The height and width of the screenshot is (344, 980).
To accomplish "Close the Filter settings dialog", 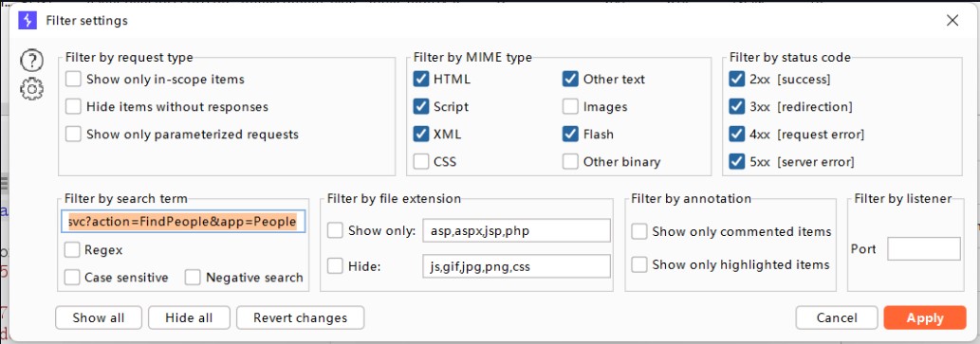I will 952,21.
